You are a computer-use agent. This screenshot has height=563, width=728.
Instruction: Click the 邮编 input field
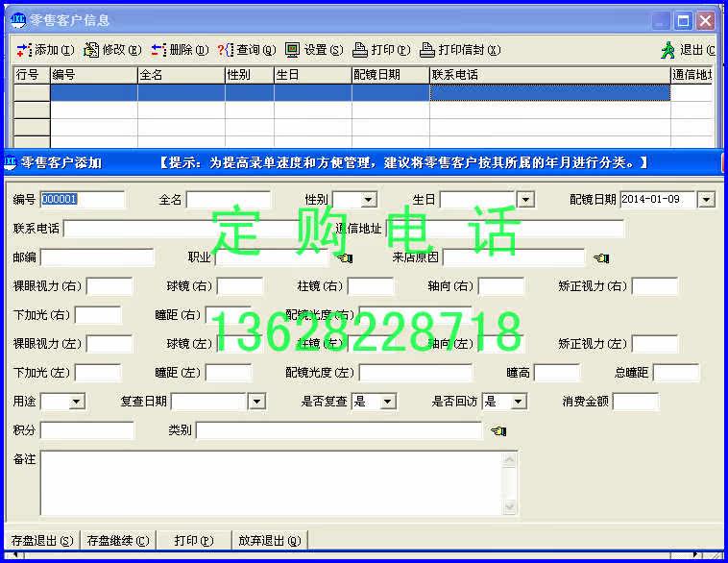pos(97,257)
